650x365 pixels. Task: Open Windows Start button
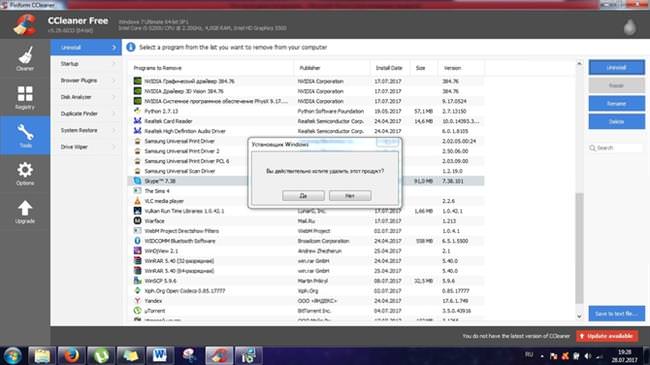12,356
